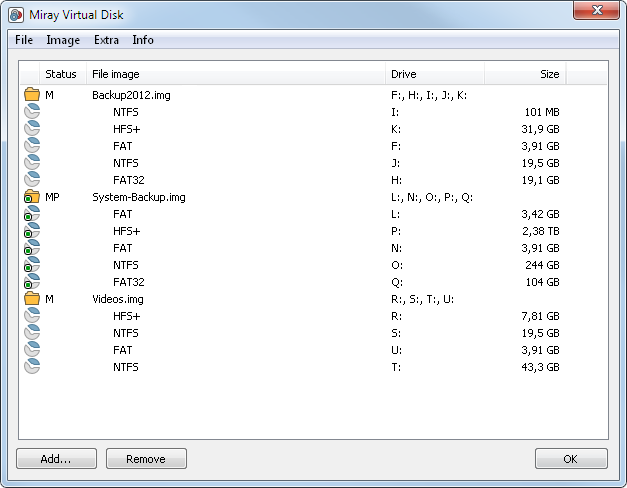Click partition icon of drive P: HFS+

point(32,231)
